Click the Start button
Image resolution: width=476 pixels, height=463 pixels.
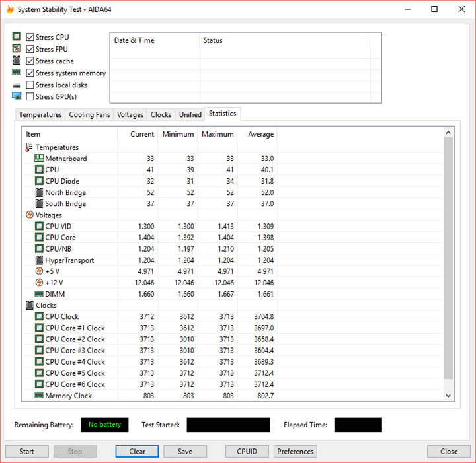click(26, 452)
